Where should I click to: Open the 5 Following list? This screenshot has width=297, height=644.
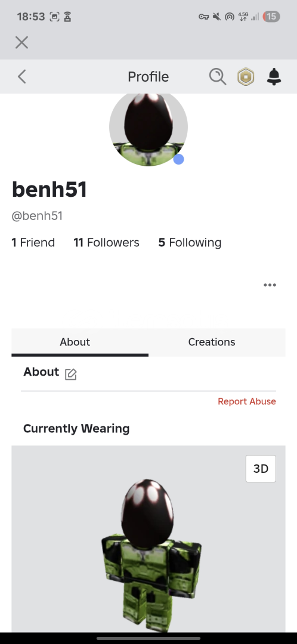[190, 242]
